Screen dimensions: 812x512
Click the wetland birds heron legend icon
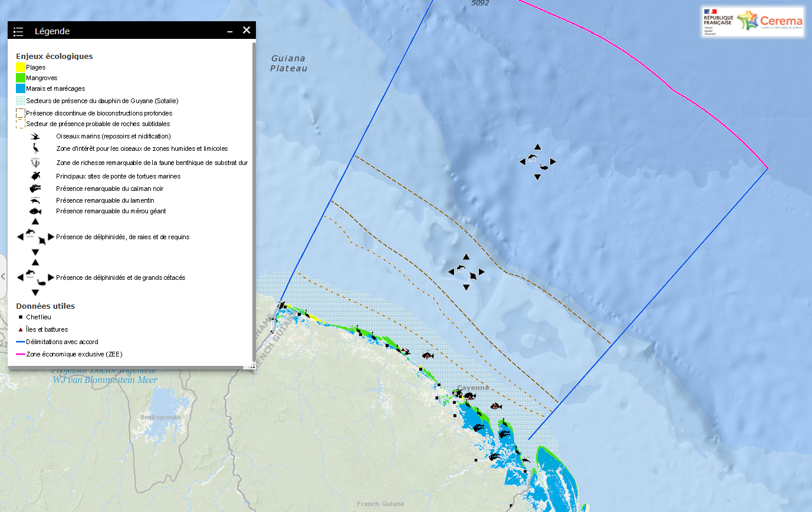[x=35, y=148]
